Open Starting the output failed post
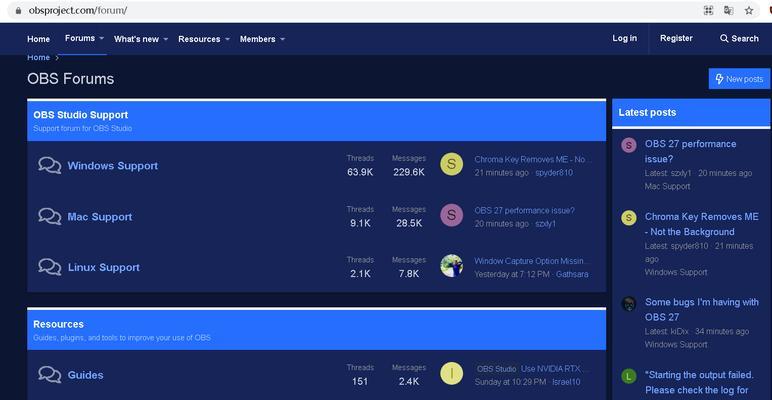This screenshot has height=400, width=772. click(x=699, y=383)
